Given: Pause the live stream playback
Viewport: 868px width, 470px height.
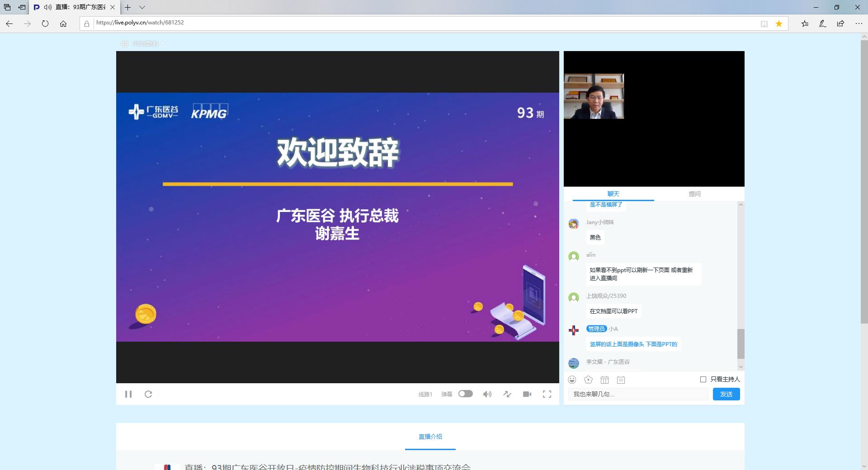Looking at the screenshot, I should pyautogui.click(x=128, y=394).
